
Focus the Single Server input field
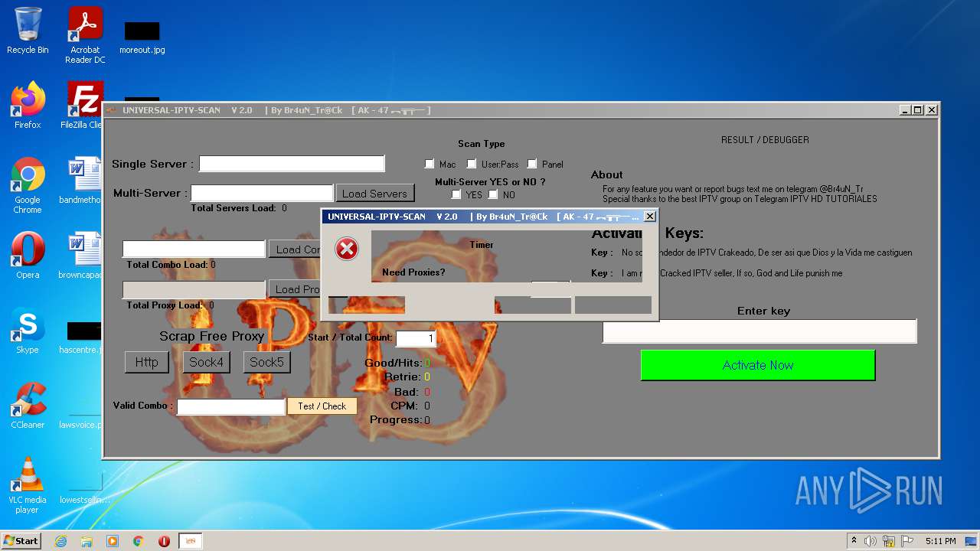(x=292, y=164)
